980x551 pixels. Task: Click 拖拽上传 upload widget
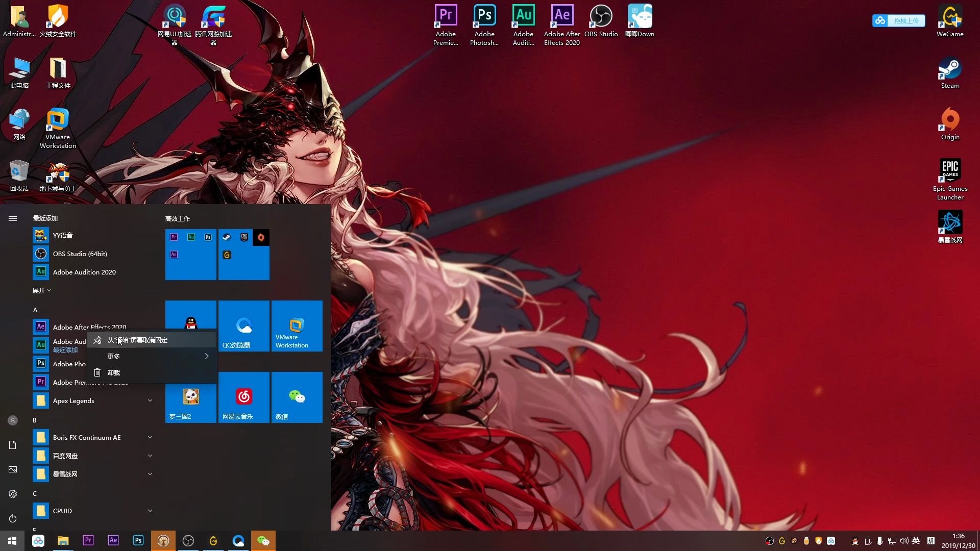coord(898,20)
